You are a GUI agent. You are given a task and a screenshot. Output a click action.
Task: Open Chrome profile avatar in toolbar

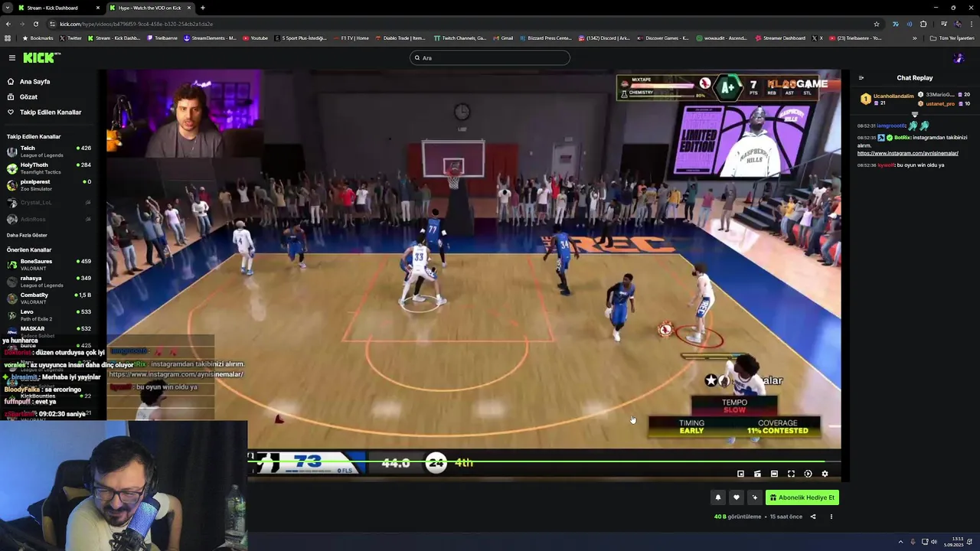click(958, 24)
